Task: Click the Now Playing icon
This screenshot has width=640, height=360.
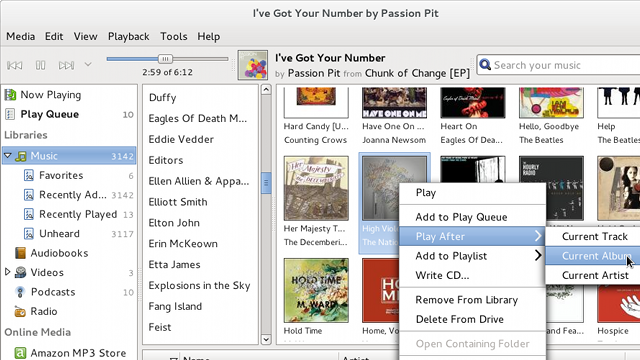Action: (10, 95)
